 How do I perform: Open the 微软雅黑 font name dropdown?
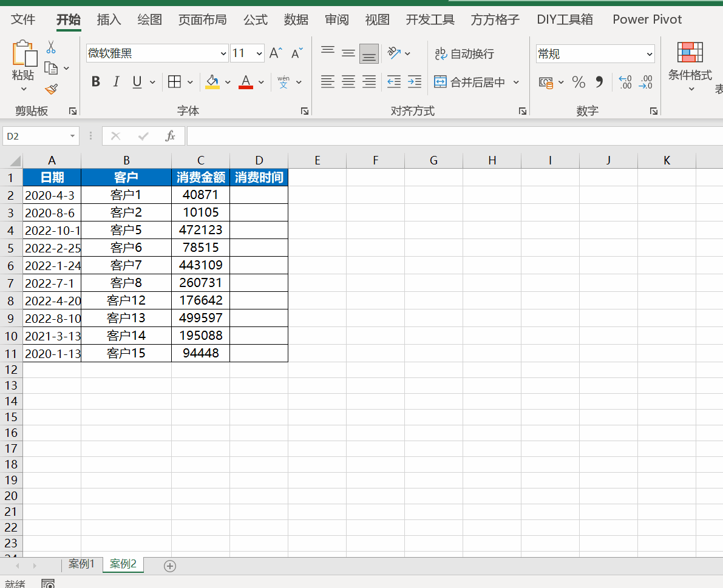(223, 54)
